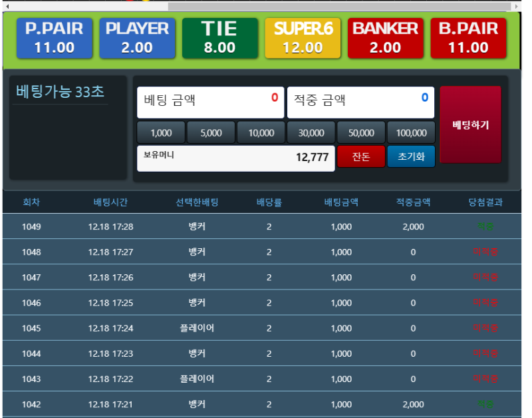
Task: Click 뱅커 in round 1042 row
Action: (x=197, y=404)
